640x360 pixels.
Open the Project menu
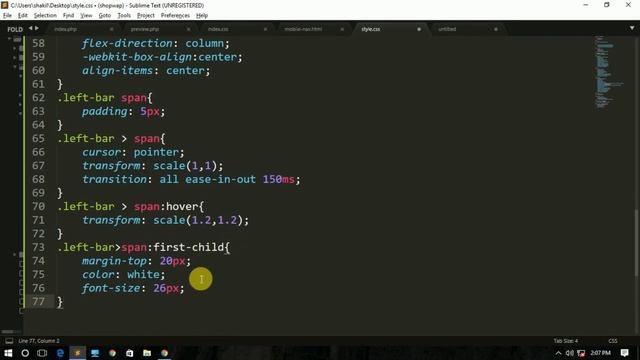(x=146, y=16)
